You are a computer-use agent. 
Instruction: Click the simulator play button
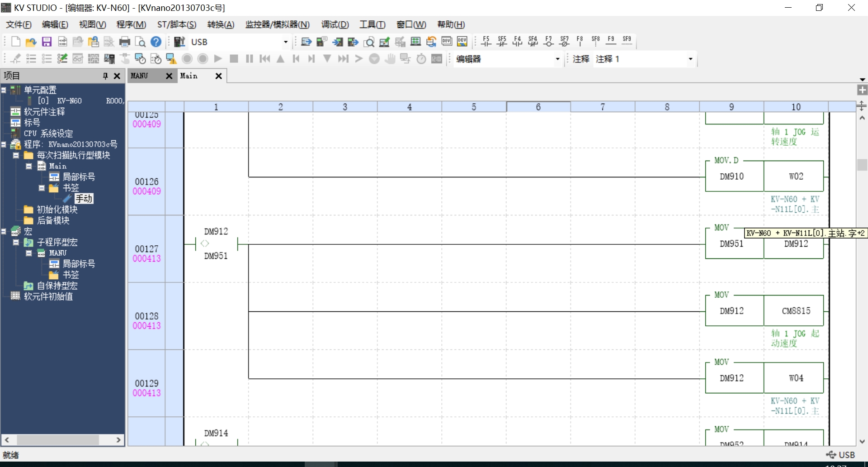click(x=218, y=59)
